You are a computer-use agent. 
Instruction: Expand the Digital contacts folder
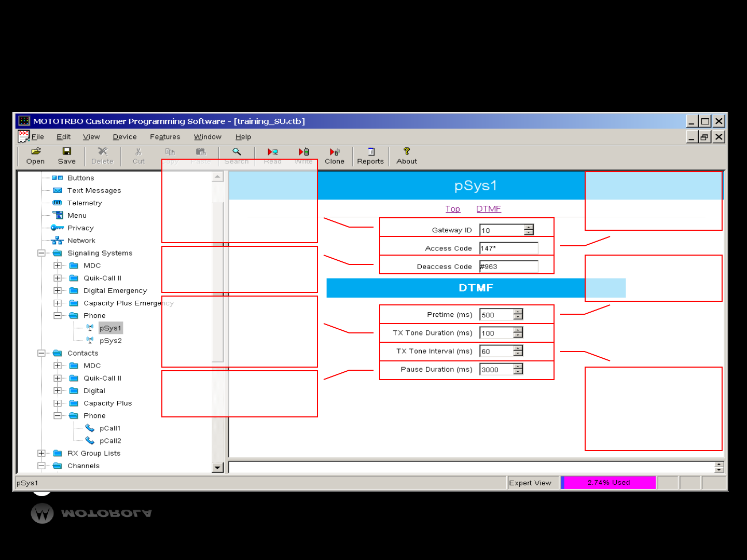click(x=58, y=390)
